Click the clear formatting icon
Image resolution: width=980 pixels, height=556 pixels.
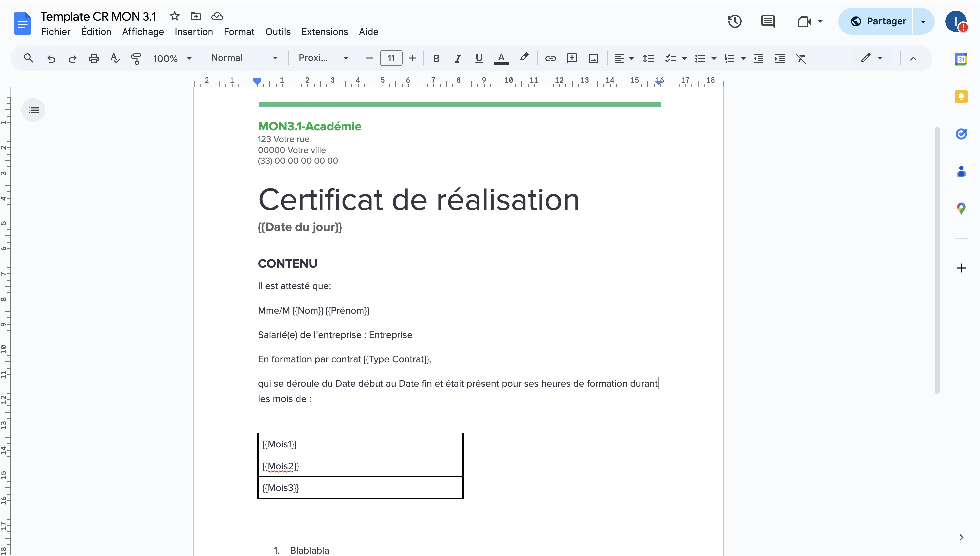(x=801, y=58)
